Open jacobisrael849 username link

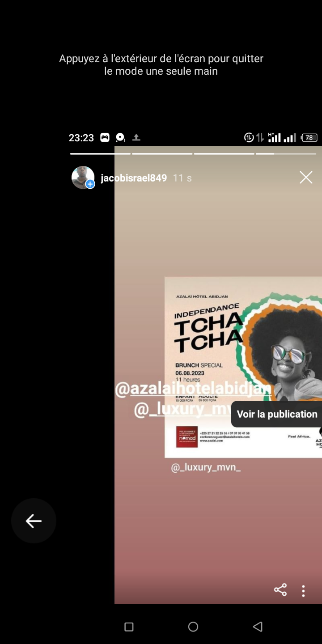(134, 178)
